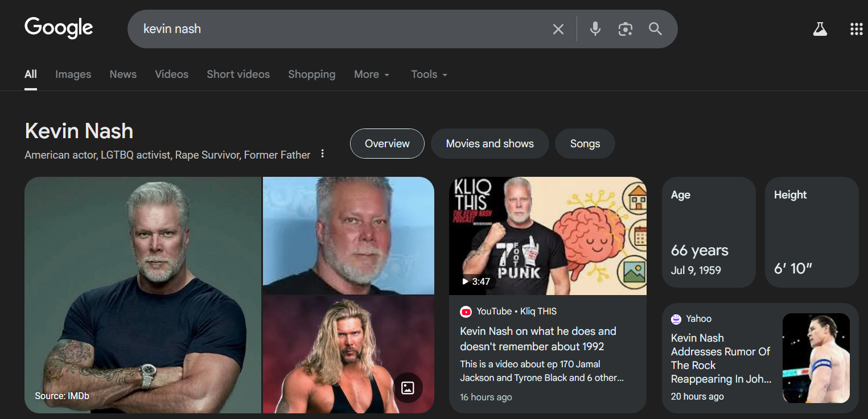
Task: Open the three-dot menu beside description
Action: 323,154
